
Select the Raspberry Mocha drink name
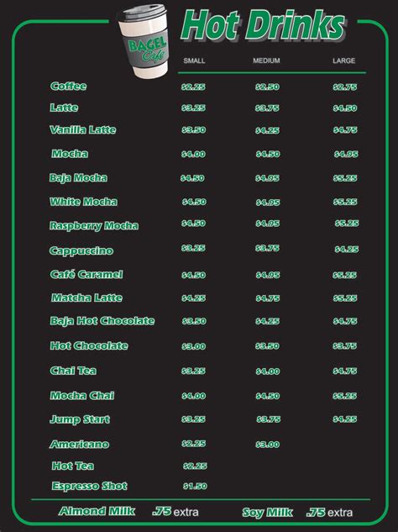94,226
